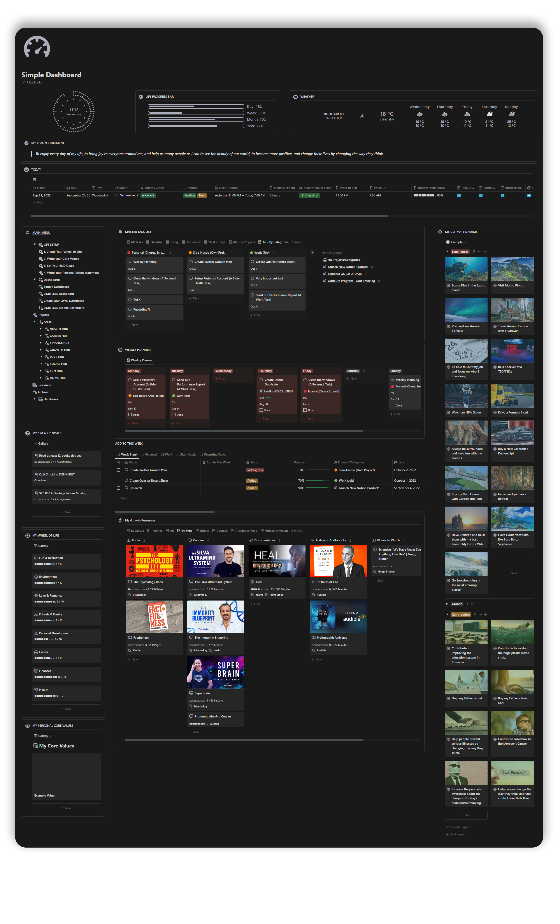Select the Side-Hustle tab in Add To This Week
This screenshot has height=924, width=560.
tap(186, 455)
